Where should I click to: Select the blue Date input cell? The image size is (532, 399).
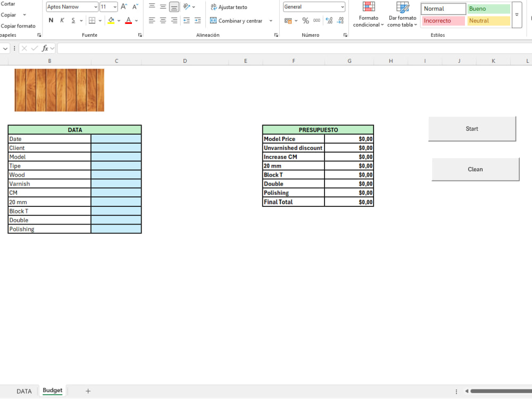click(x=117, y=139)
